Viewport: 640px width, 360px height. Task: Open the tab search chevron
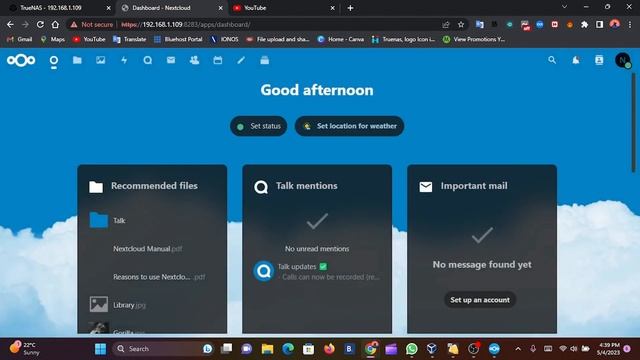564,7
